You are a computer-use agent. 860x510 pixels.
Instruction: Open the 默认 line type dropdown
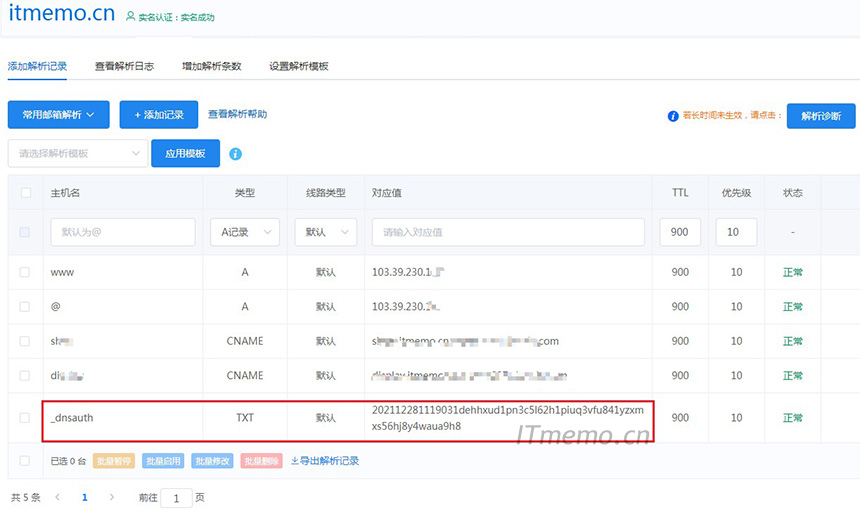326,232
